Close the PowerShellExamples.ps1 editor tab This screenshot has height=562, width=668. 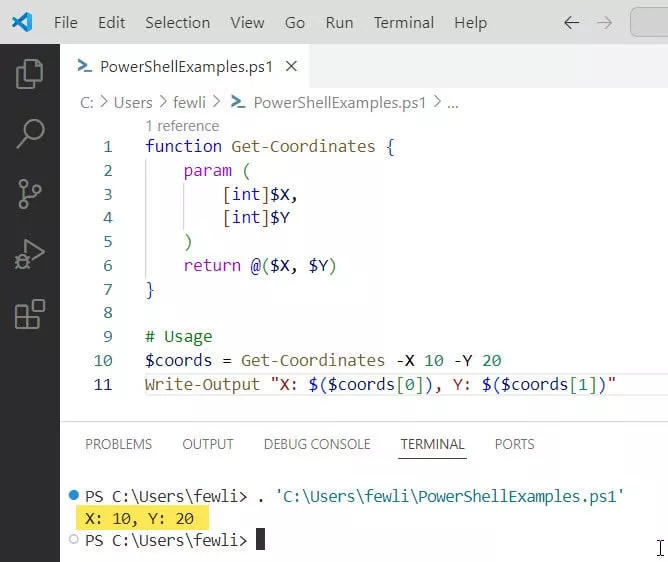click(292, 67)
